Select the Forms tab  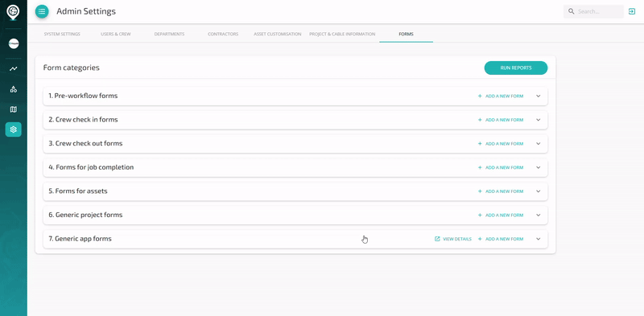(x=407, y=34)
